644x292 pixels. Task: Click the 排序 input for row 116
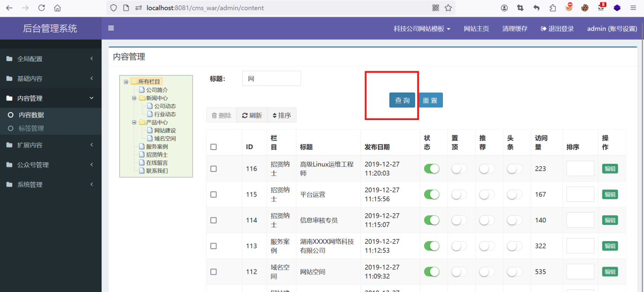click(x=581, y=168)
